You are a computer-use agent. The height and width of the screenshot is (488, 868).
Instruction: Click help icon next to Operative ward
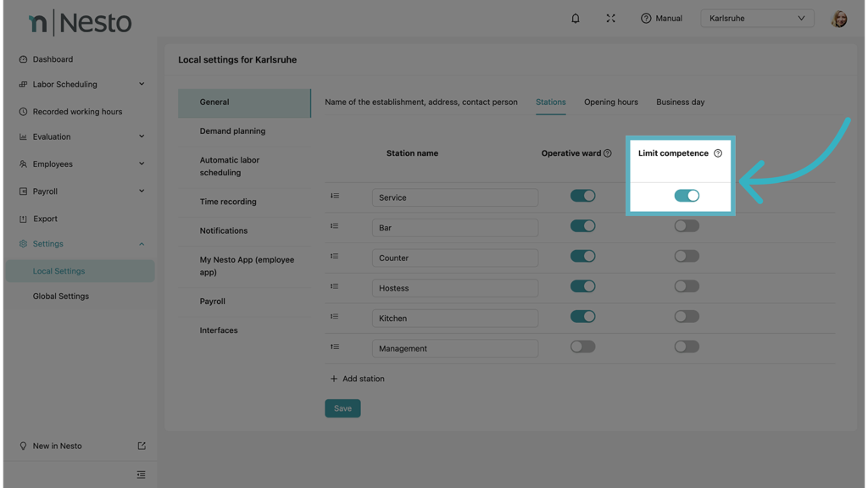coord(607,153)
